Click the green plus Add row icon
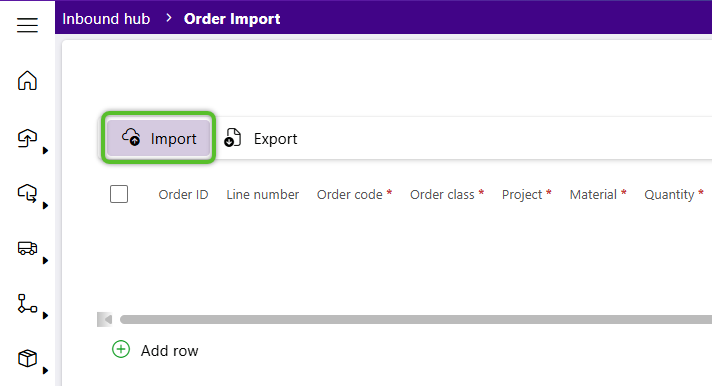 pyautogui.click(x=121, y=349)
